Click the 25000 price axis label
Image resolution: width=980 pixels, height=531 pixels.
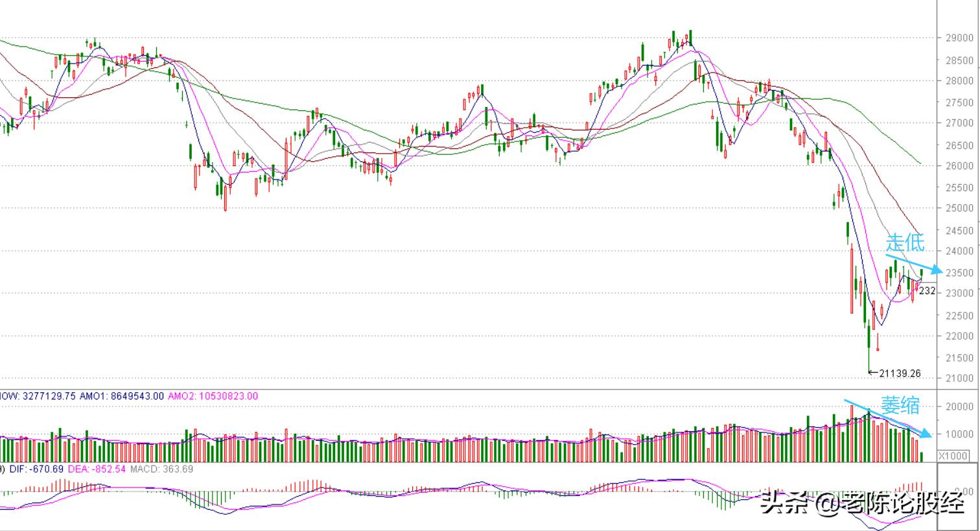pyautogui.click(x=959, y=209)
